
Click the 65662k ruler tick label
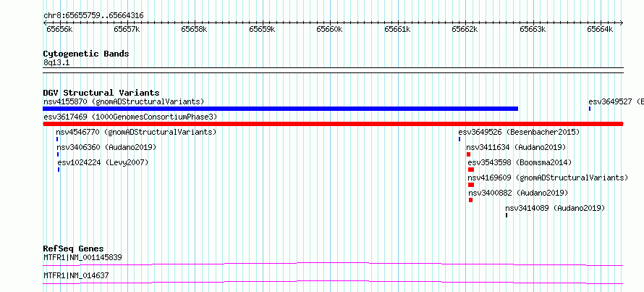[465, 30]
